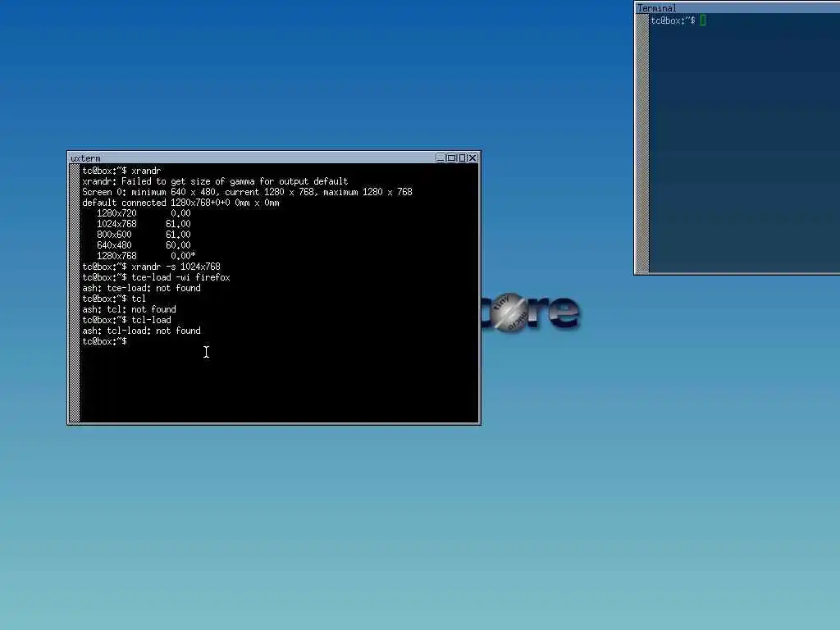
Task: Click the 'tce-load -wi firefox' command line
Action: click(156, 277)
